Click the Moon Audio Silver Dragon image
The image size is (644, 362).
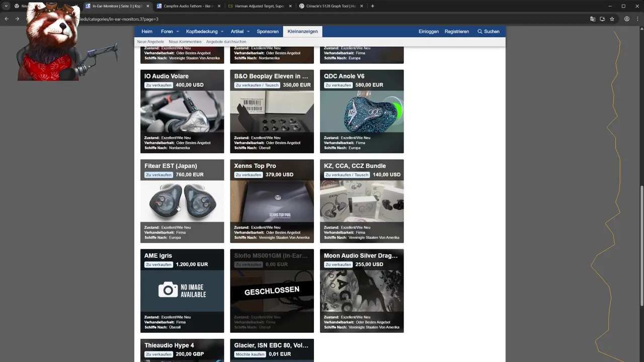[362, 291]
